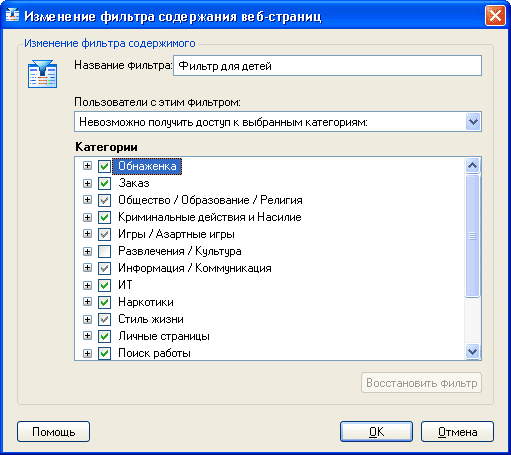Expand the Стиль жизни node

point(87,319)
